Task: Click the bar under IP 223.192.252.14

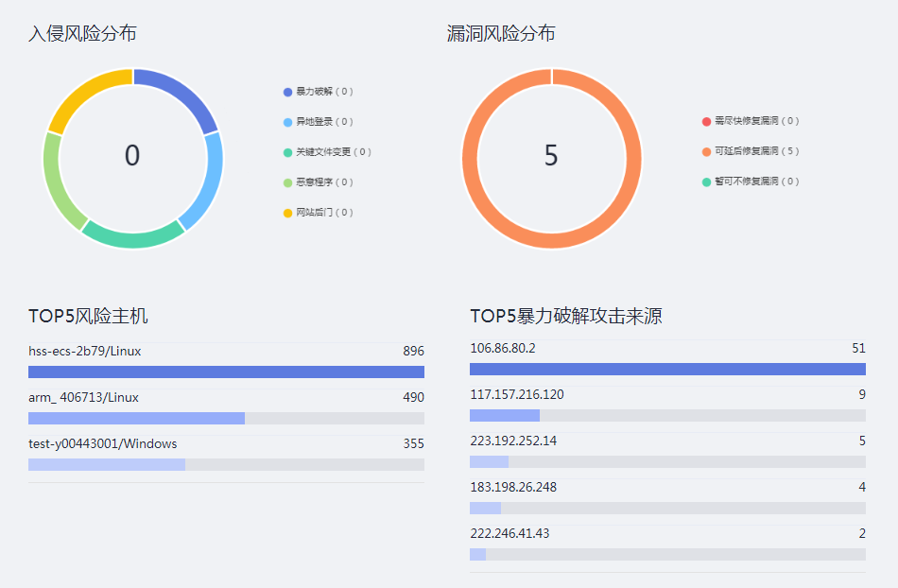Action: tap(667, 462)
